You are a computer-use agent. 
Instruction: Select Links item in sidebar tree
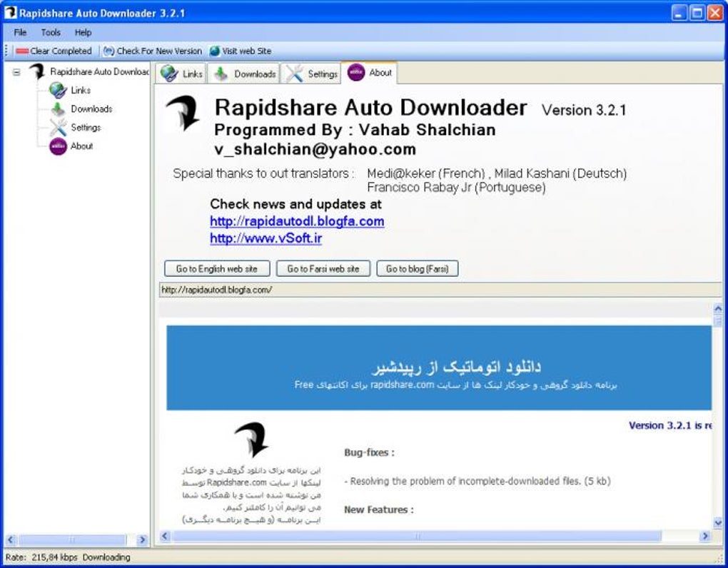[x=81, y=90]
